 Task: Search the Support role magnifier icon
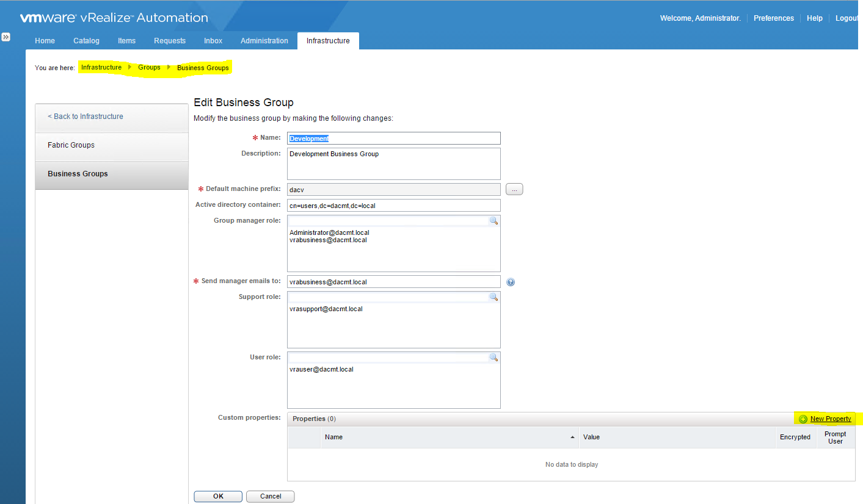(493, 297)
